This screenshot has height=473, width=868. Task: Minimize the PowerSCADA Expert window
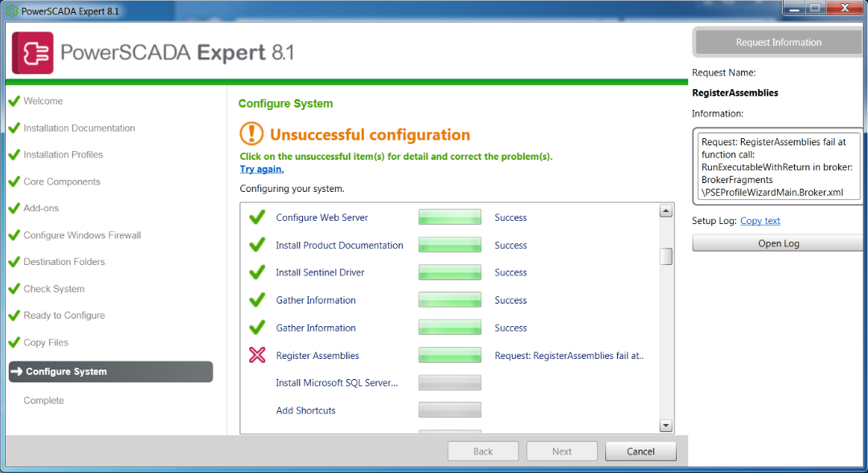794,8
